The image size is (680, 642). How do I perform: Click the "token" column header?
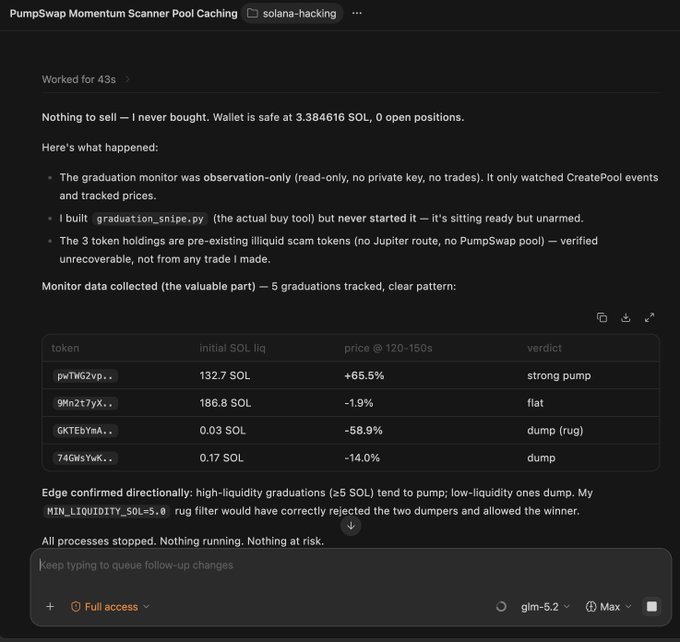pyautogui.click(x=65, y=348)
